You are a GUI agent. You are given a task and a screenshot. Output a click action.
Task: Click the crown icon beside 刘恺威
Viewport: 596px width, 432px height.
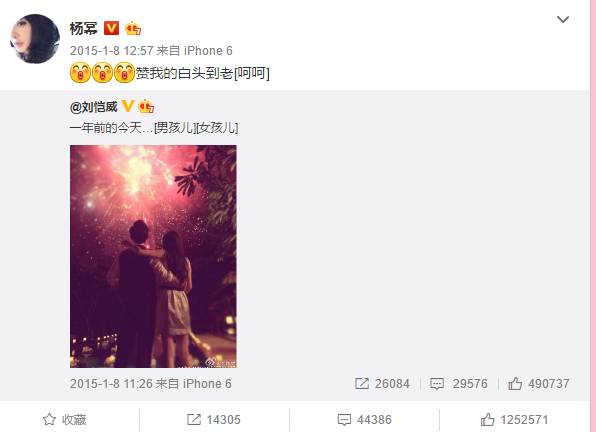(146, 106)
